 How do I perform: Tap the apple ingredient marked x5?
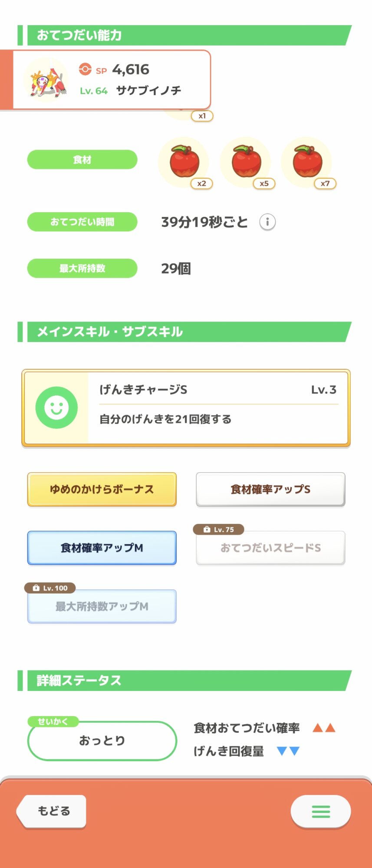(246, 162)
